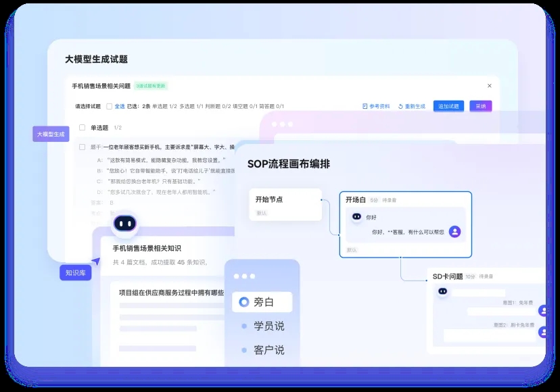Click the robot icon in SD卡问题 node
The image size is (560, 392).
point(443,291)
